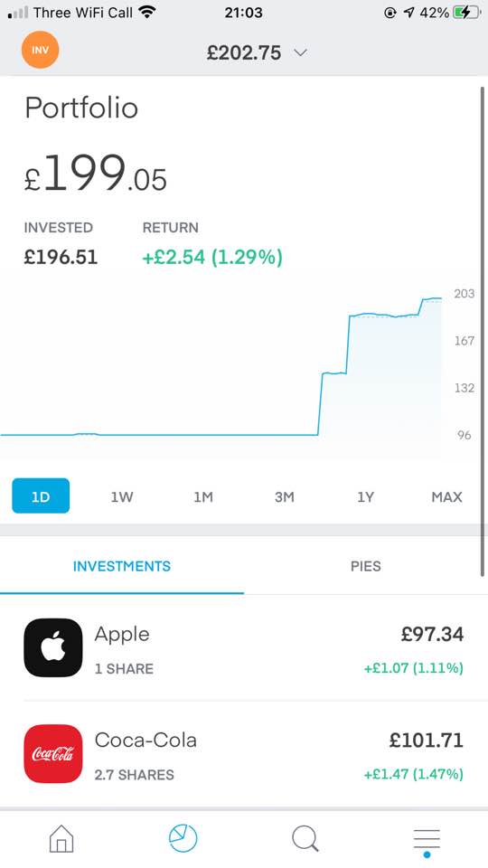This screenshot has height=868, width=488.
Task: Switch to the INVESTMENTS tab
Action: (122, 566)
